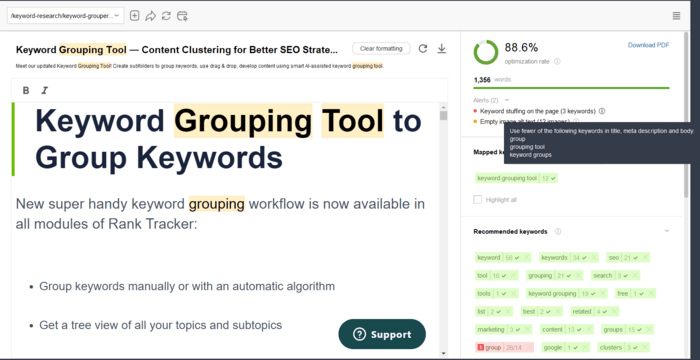
Task: Click the download arrow icon near title
Action: (442, 49)
